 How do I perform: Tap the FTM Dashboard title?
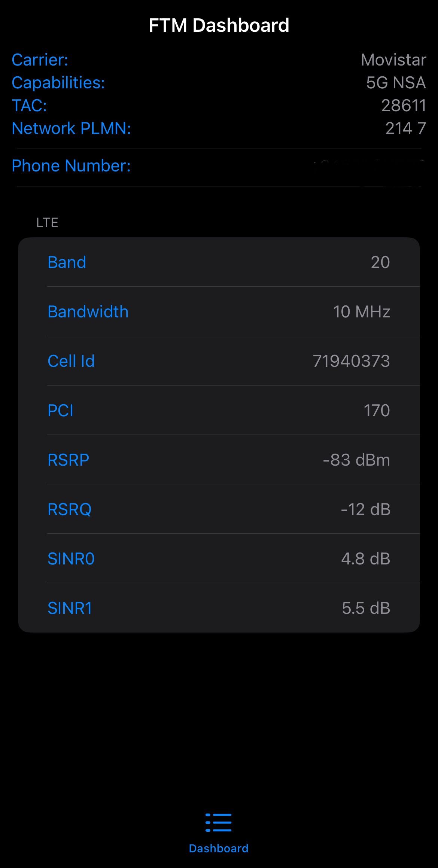pyautogui.click(x=219, y=25)
